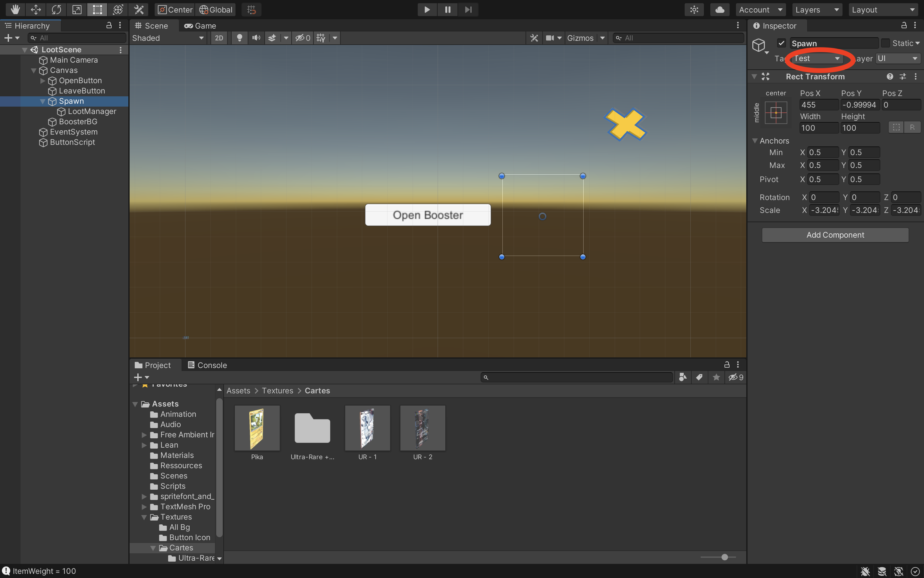This screenshot has height=578, width=924.
Task: Click the Add Component button
Action: pyautogui.click(x=835, y=235)
